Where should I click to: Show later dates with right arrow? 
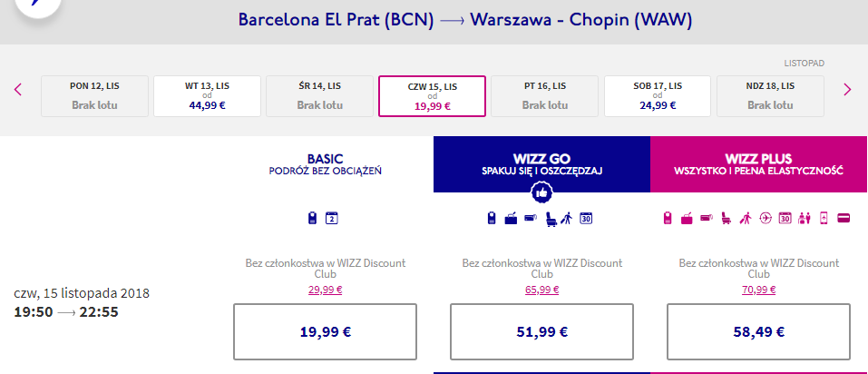click(847, 89)
